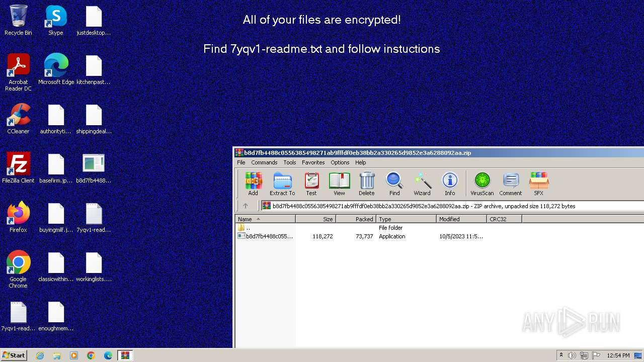Click the Add toolbar icon in WinRAR
644x362 pixels.
[253, 184]
